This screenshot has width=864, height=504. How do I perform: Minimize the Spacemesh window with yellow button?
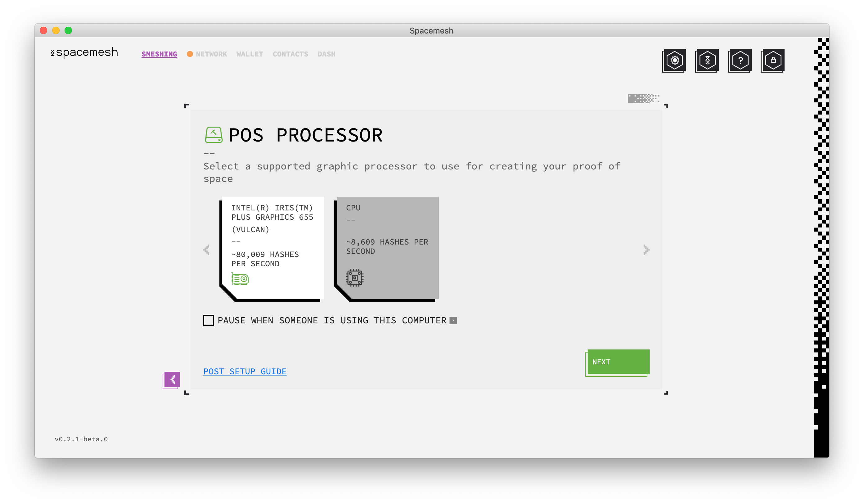tap(56, 30)
